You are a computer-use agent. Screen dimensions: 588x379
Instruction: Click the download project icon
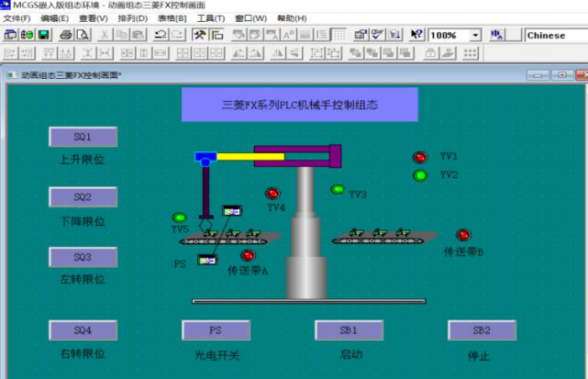click(x=394, y=35)
